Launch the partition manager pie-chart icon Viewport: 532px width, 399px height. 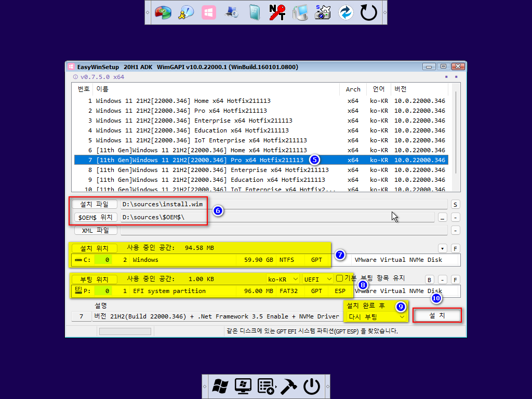[x=163, y=12]
